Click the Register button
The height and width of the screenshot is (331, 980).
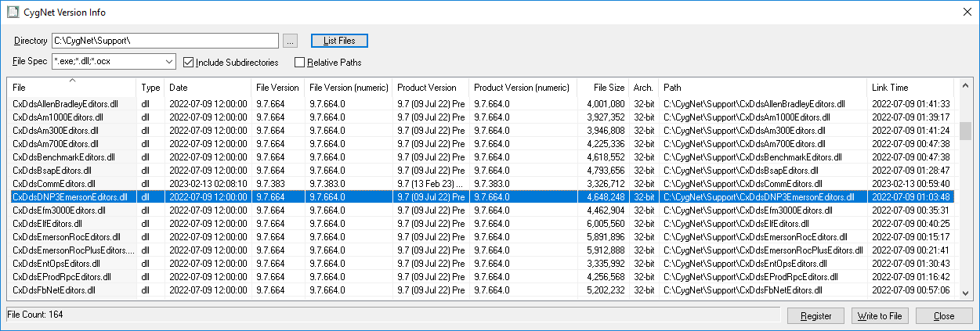pos(815,316)
